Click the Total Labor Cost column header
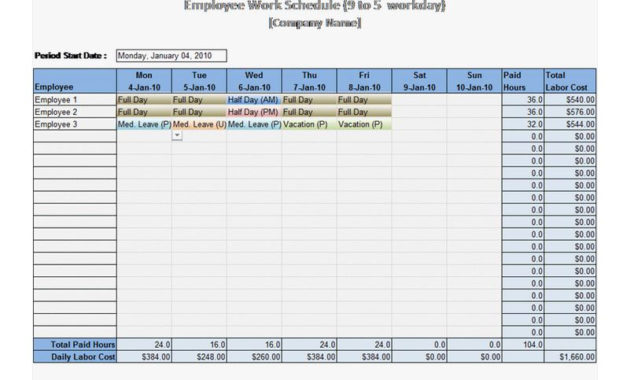630x380 pixels. click(x=570, y=81)
